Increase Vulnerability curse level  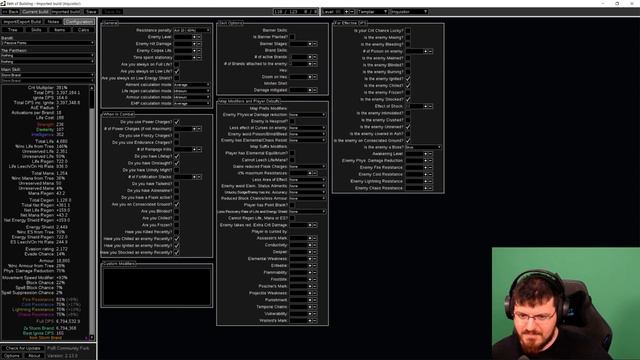(x=310, y=314)
